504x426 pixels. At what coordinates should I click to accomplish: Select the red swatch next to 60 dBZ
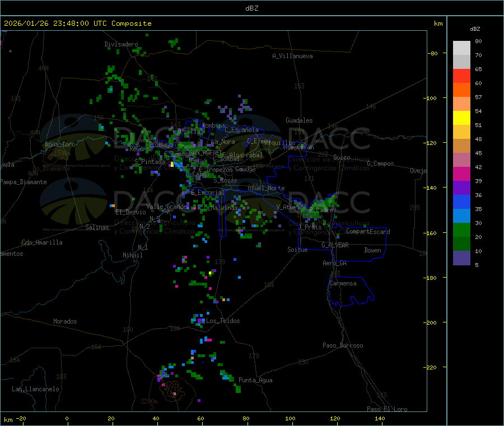(x=461, y=76)
